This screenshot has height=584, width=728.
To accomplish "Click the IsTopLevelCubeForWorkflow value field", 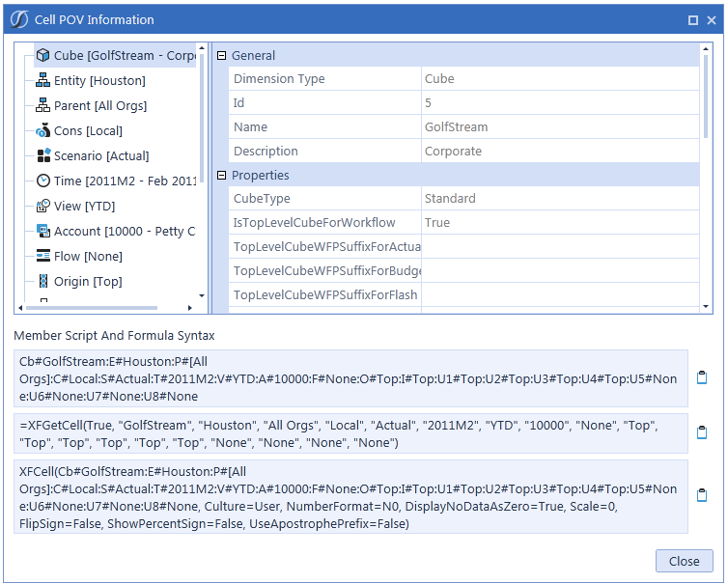I will (560, 223).
